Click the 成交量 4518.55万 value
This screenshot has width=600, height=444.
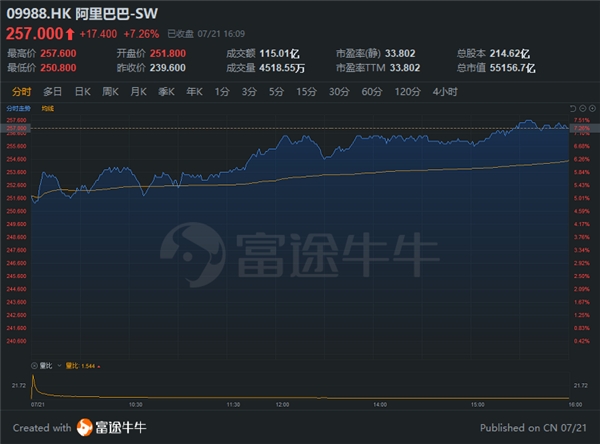click(282, 68)
